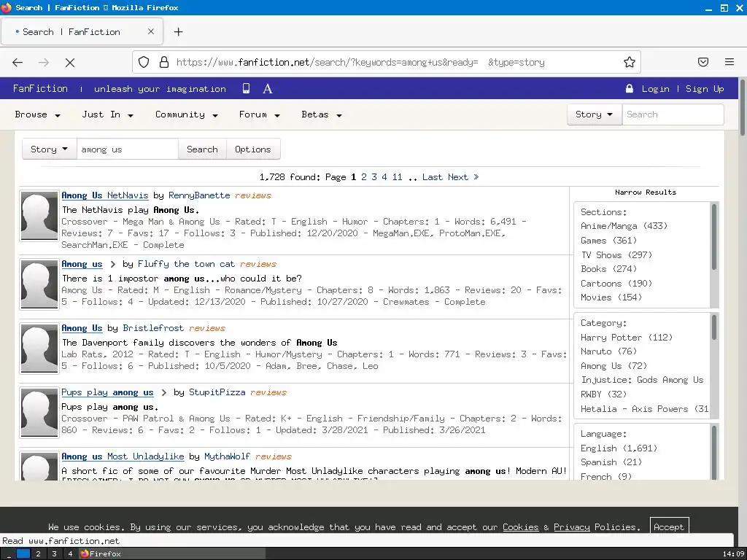Click the padlock site security icon

164,63
